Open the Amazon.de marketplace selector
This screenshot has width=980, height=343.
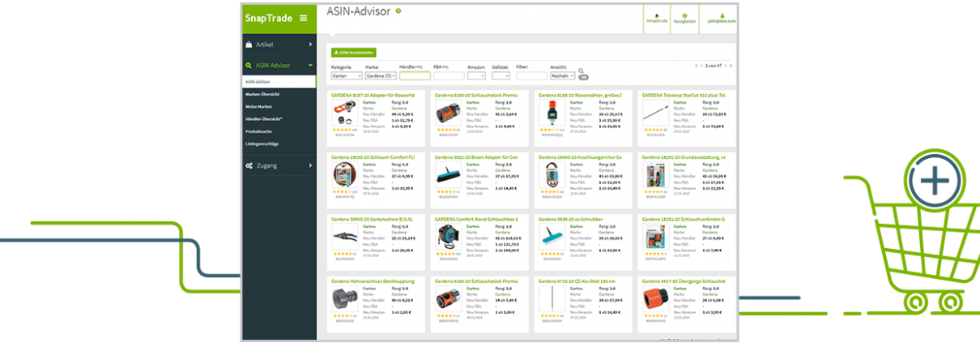tap(656, 18)
